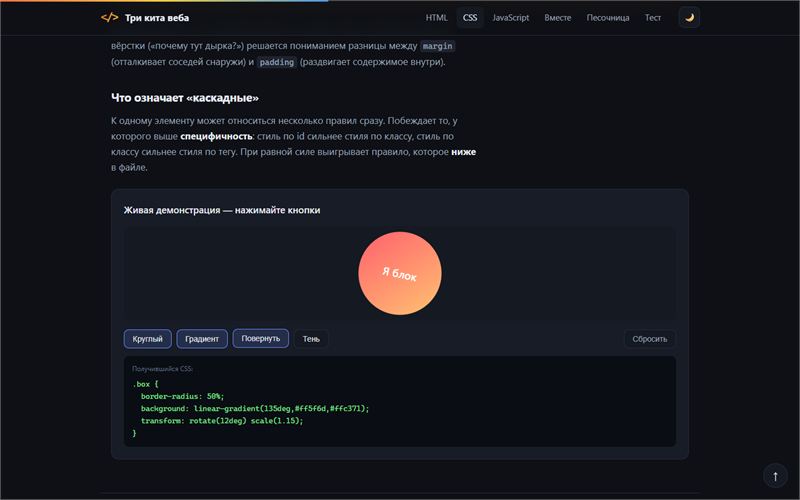Click the transform: rotate(12deg) code line
Image resolution: width=800 pixels, height=500 pixels.
pyautogui.click(x=222, y=421)
